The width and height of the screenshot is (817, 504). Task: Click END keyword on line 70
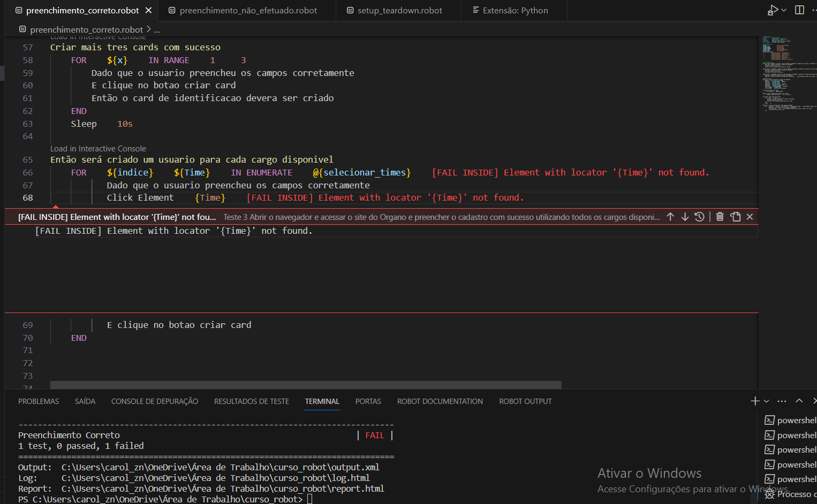[x=79, y=338]
